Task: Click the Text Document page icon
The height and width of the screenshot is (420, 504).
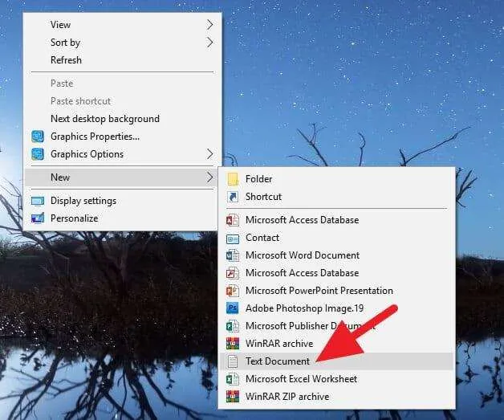Action: (233, 361)
